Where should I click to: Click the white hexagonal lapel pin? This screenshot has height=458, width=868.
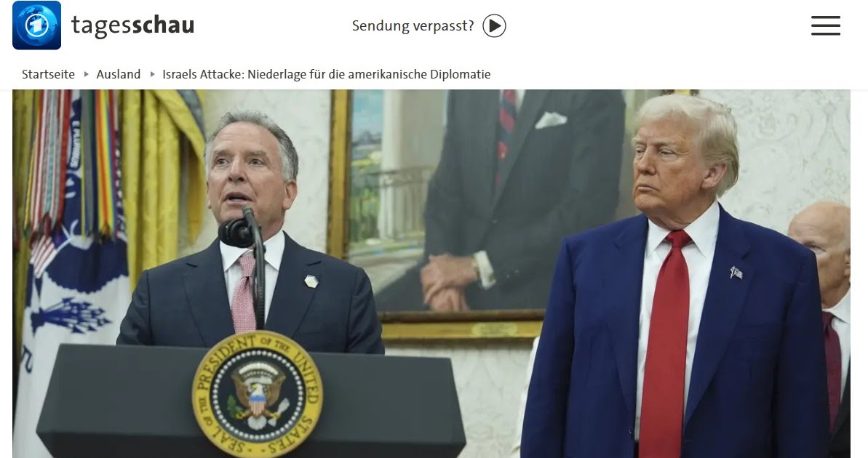click(x=311, y=281)
